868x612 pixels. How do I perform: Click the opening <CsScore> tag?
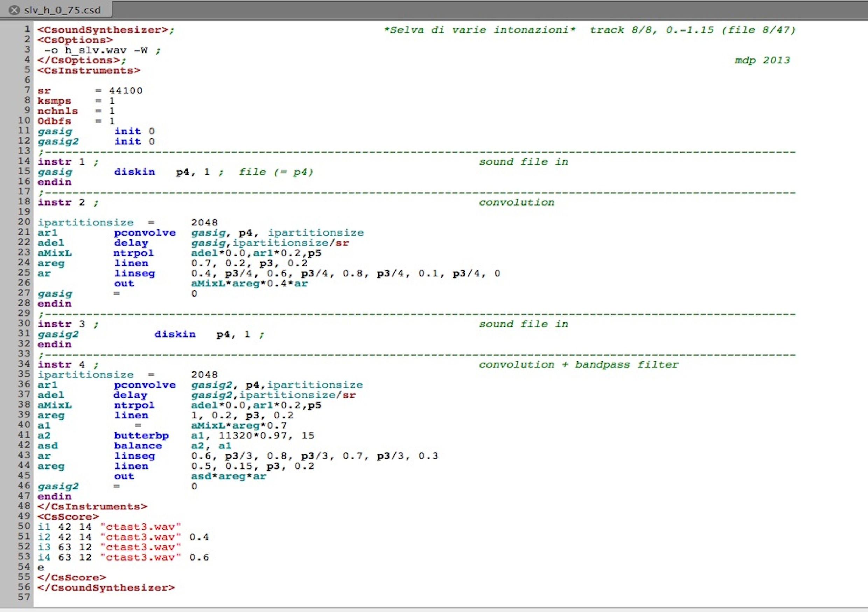coord(68,517)
